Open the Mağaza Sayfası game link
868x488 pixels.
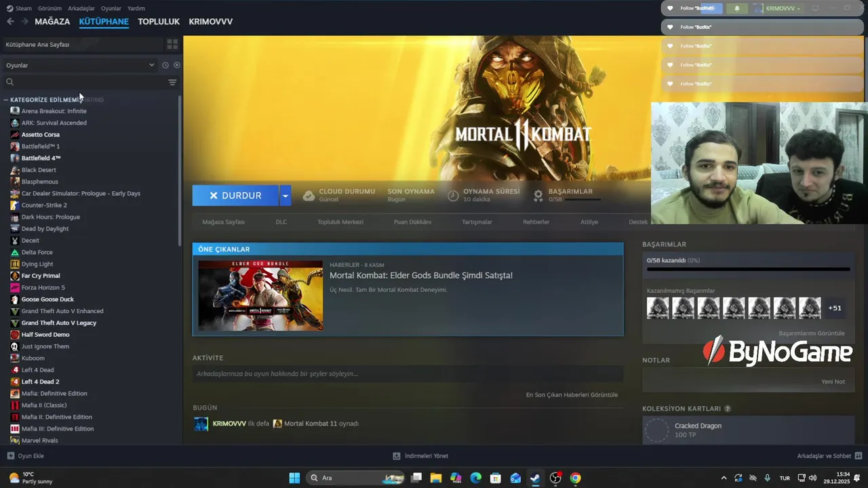coord(224,222)
